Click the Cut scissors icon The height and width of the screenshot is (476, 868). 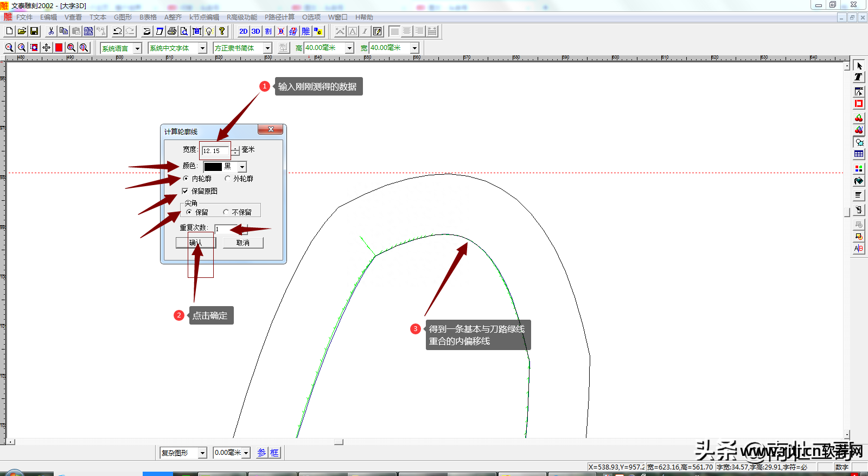(x=51, y=31)
